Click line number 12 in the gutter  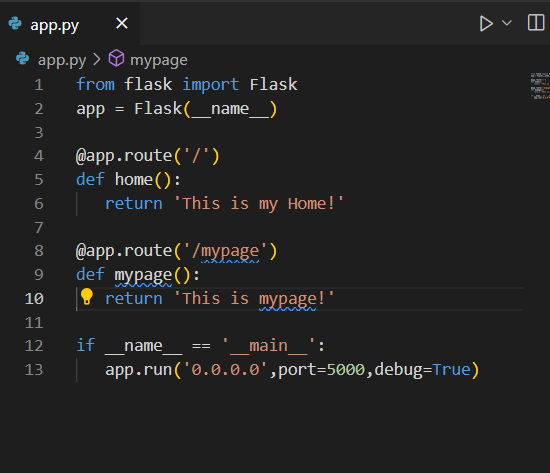(x=34, y=346)
